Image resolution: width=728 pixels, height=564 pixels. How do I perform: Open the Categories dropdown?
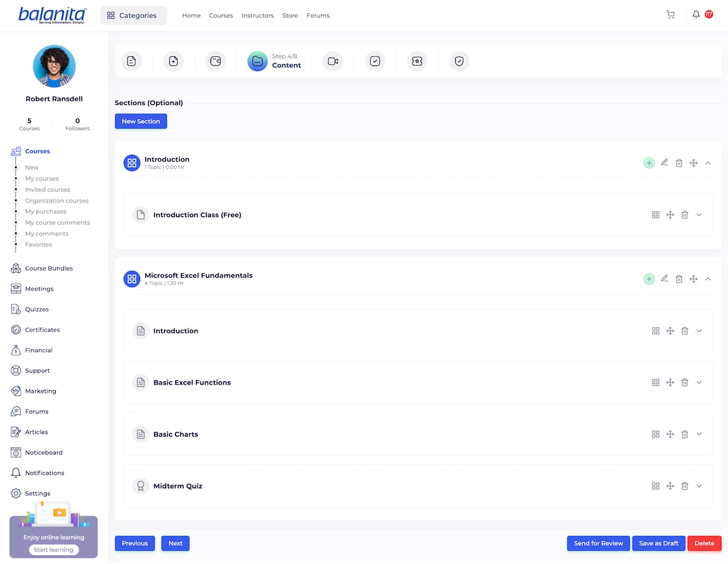coord(132,16)
